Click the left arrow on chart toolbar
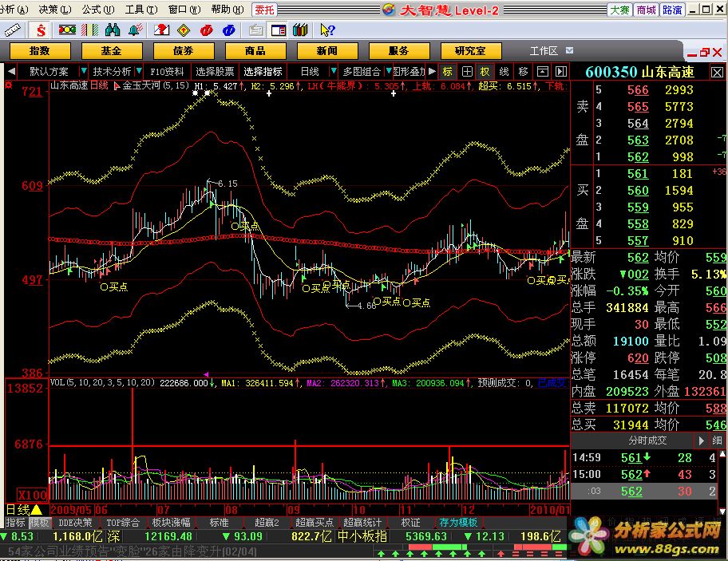The image size is (728, 561). tap(11, 72)
